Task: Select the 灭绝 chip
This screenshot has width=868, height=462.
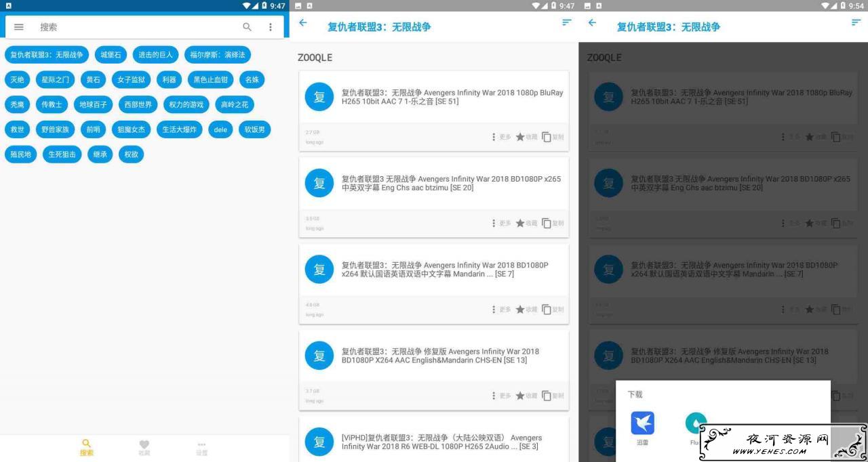Action: click(x=17, y=80)
